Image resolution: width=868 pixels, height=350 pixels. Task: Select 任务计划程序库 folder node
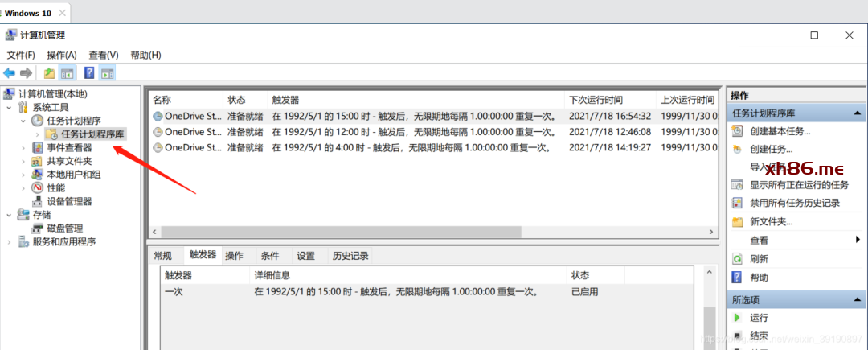click(92, 134)
